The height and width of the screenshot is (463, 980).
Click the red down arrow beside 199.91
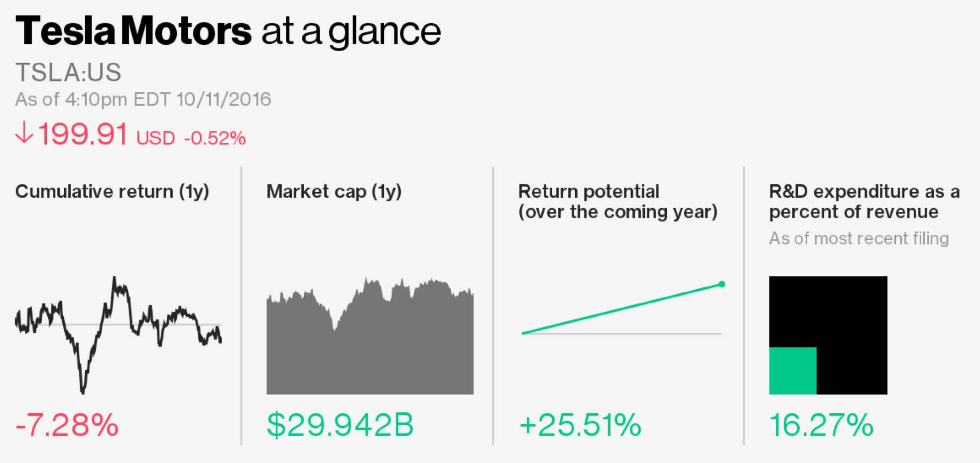tap(24, 133)
